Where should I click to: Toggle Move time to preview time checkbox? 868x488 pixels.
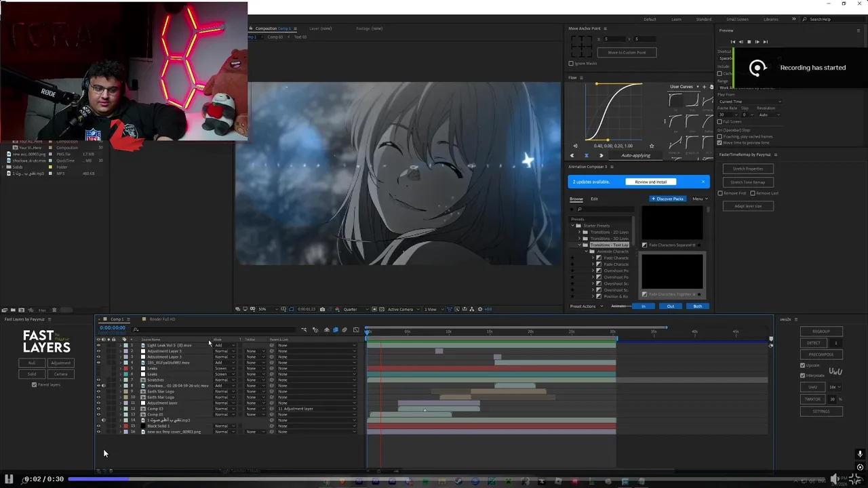[719, 143]
